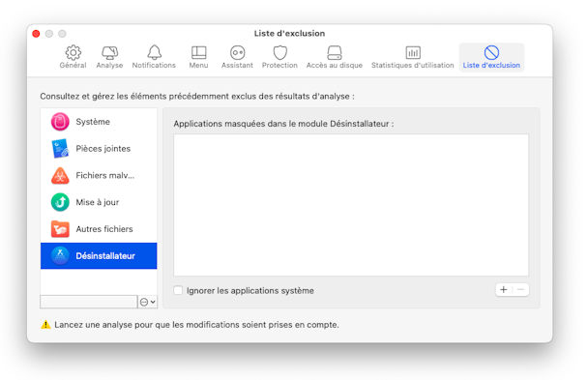Click the empty masked applications list box
Image resolution: width=588 pixels, height=380 pixels.
coord(351,205)
